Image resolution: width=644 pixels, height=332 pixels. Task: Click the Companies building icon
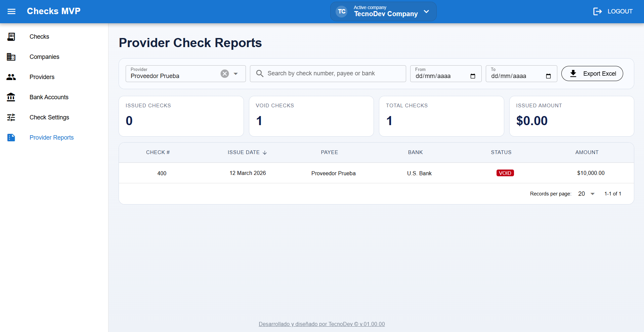[x=11, y=57]
